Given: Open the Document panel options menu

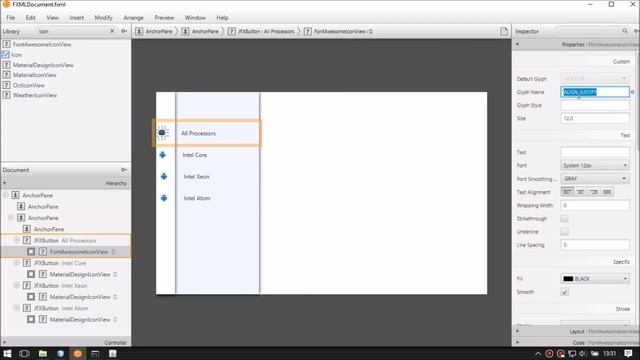Looking at the screenshot, I should 124,170.
